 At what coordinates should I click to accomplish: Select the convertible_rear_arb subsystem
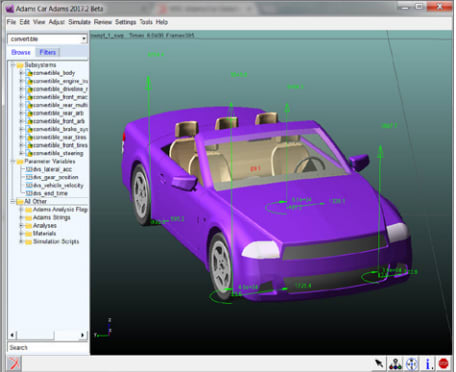55,113
